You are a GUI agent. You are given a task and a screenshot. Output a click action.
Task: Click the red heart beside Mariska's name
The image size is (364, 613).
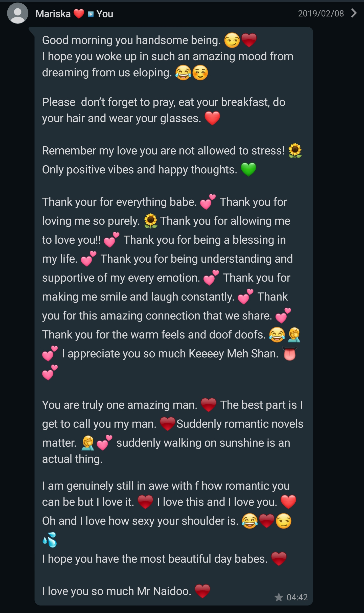click(79, 14)
